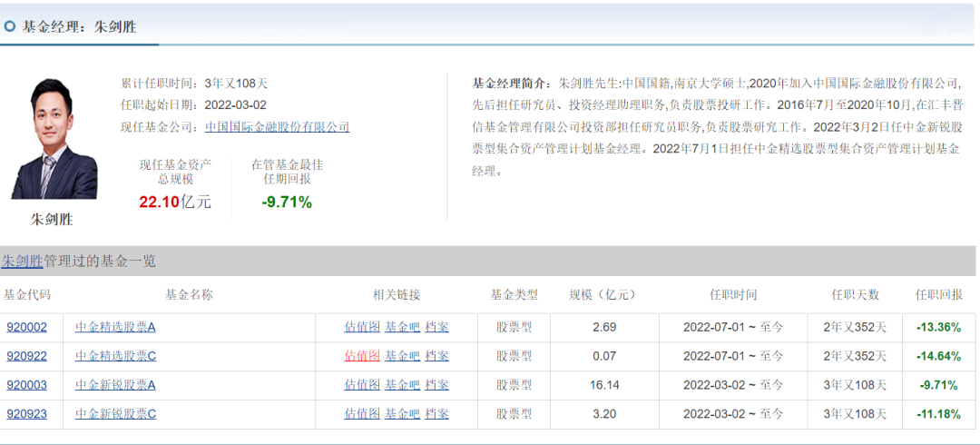Screen dimensions: 980x445
Task: Open 档案 for 中金精选股票A
Action: point(436,327)
